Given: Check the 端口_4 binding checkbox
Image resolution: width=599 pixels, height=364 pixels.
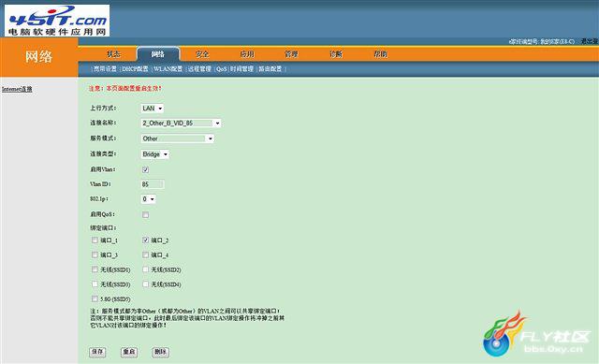Looking at the screenshot, I should click(x=146, y=255).
